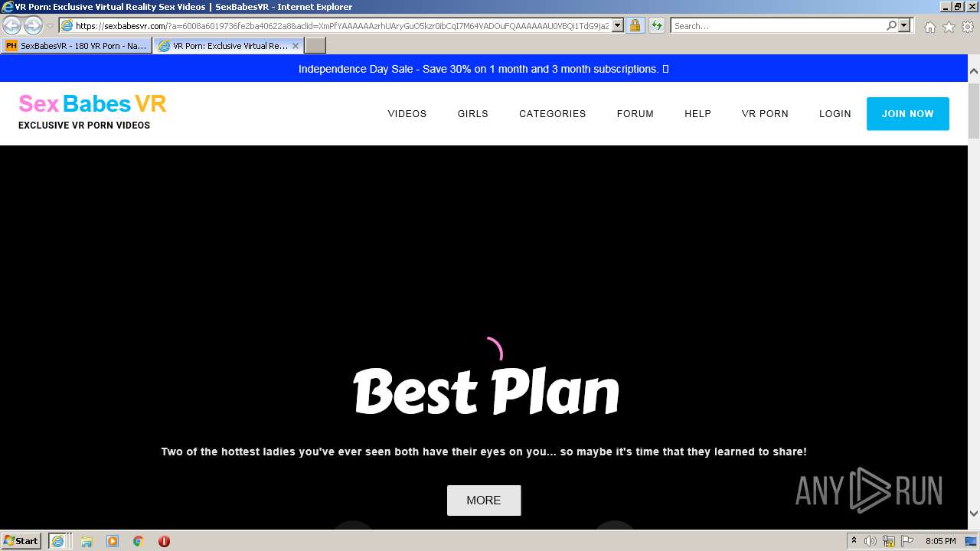Click the Action Center flag icon
The width and height of the screenshot is (980, 551).
click(907, 541)
